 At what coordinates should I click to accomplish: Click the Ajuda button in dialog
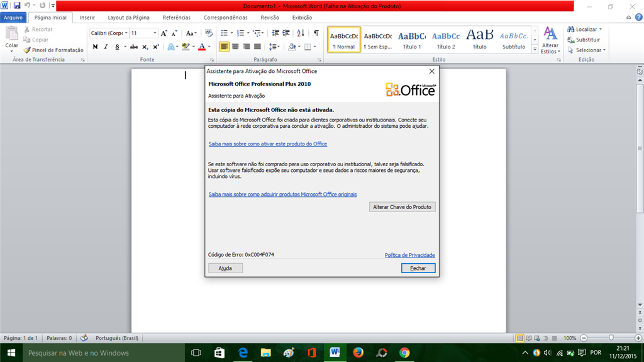pos(225,268)
